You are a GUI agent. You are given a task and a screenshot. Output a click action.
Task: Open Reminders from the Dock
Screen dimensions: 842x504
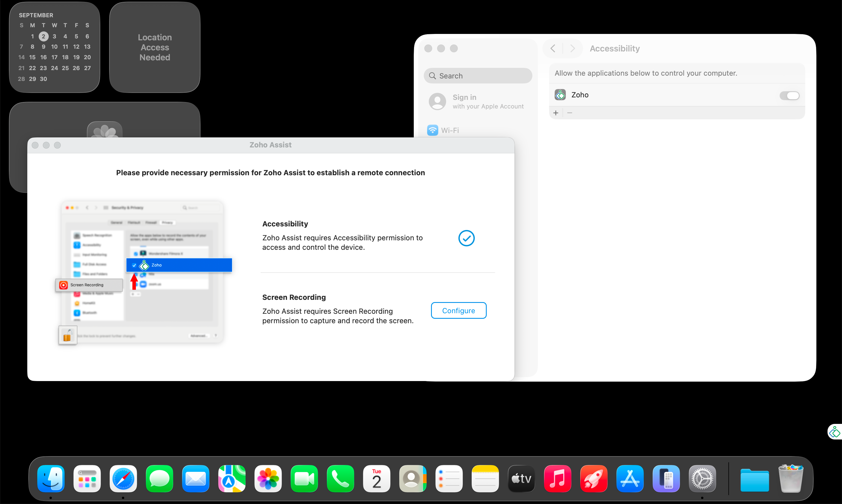(449, 479)
